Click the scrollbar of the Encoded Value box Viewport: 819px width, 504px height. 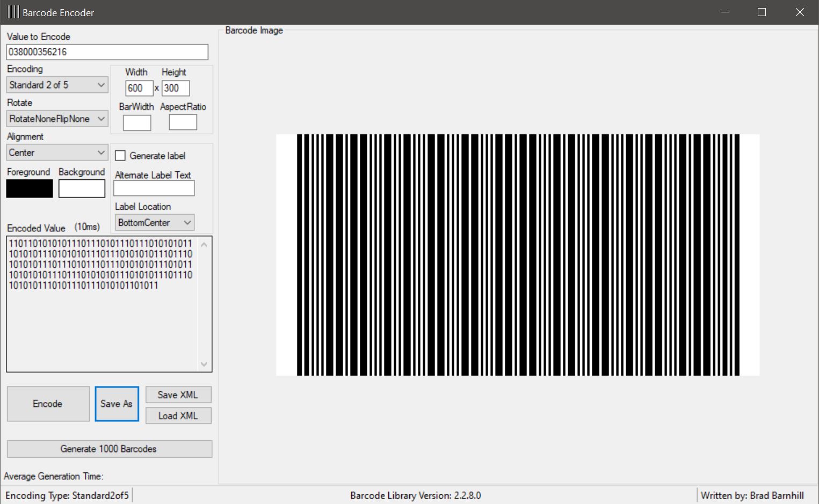[204, 303]
